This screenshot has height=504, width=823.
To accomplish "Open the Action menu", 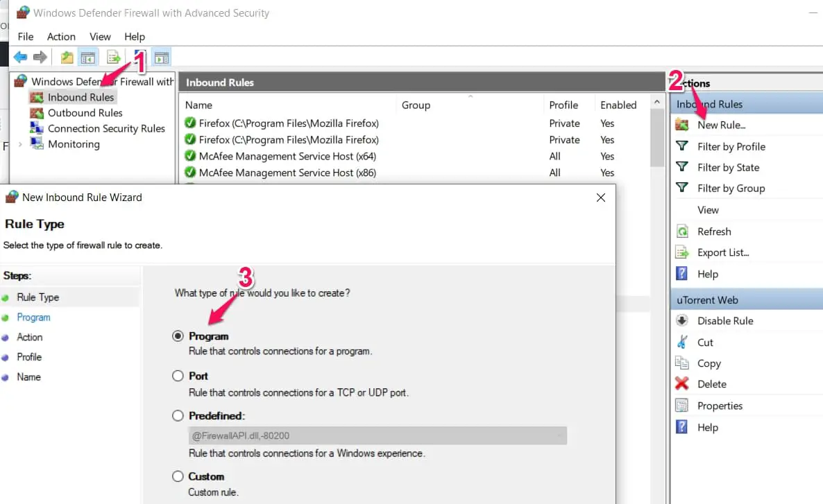I will 61,37.
